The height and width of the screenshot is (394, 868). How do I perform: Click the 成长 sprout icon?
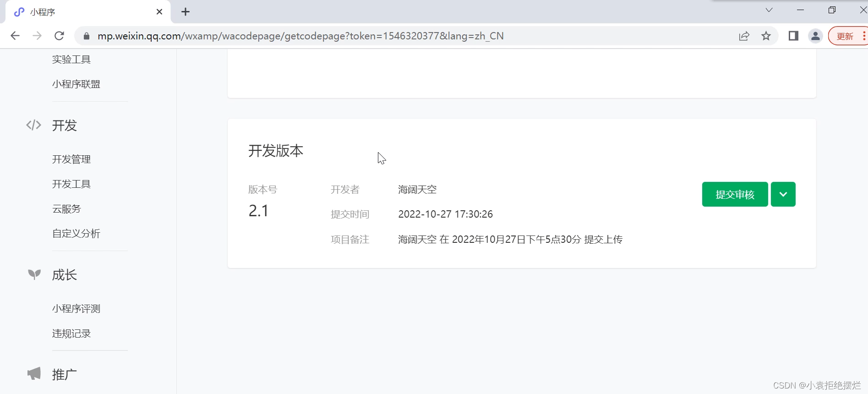pyautogui.click(x=34, y=274)
